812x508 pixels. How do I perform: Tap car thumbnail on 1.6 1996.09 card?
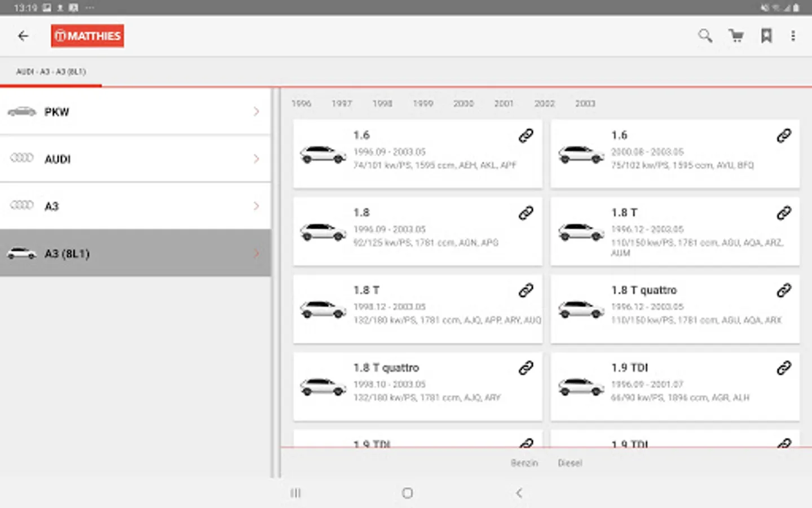pos(323,154)
